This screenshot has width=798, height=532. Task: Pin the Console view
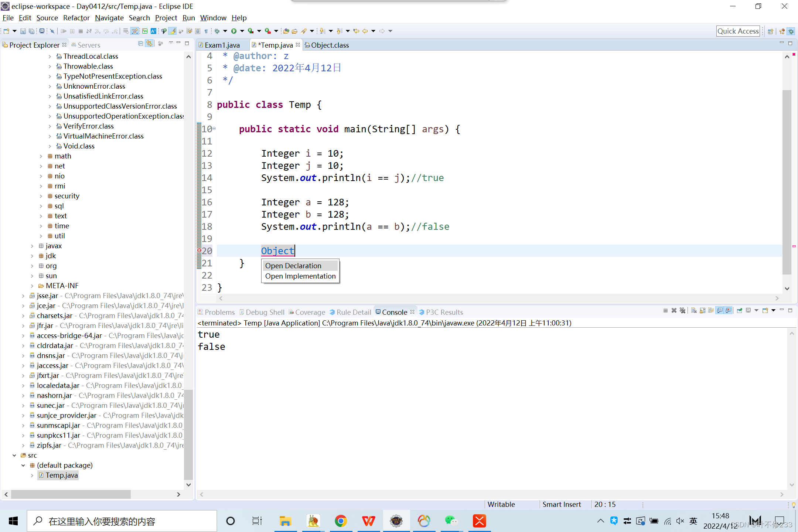pyautogui.click(x=739, y=311)
